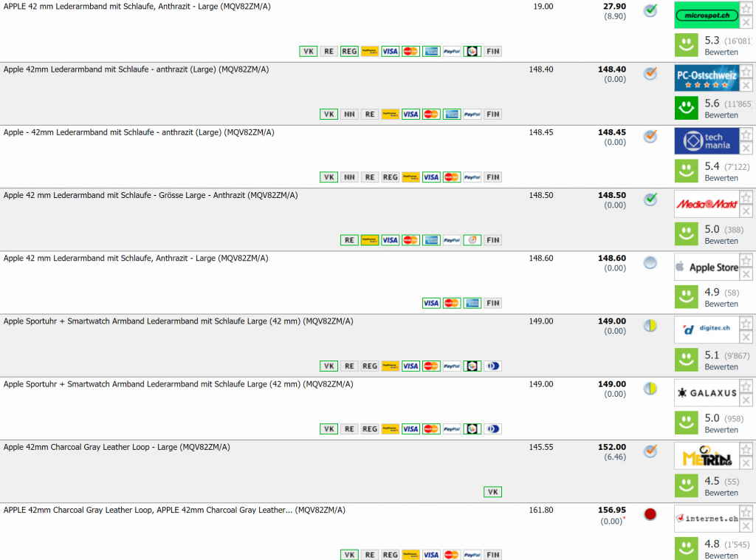
Task: Hide digitec.ch using its X icon
Action: point(746,337)
